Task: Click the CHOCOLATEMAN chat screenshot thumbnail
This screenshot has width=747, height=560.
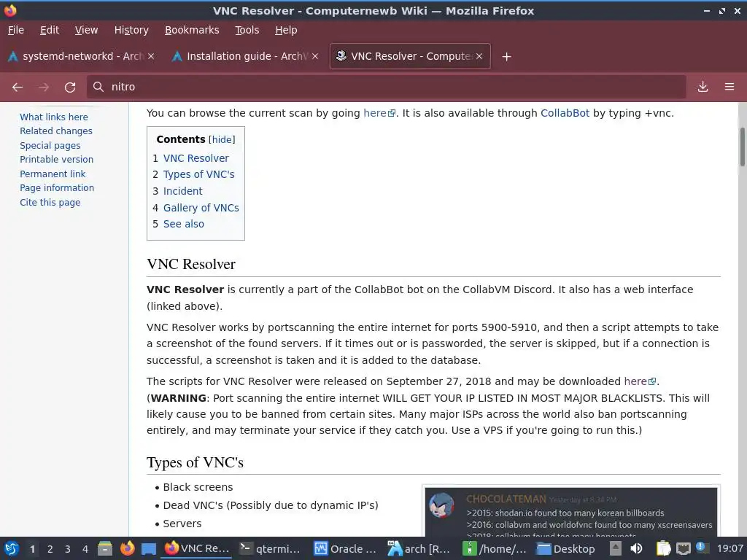Action: pos(570,513)
